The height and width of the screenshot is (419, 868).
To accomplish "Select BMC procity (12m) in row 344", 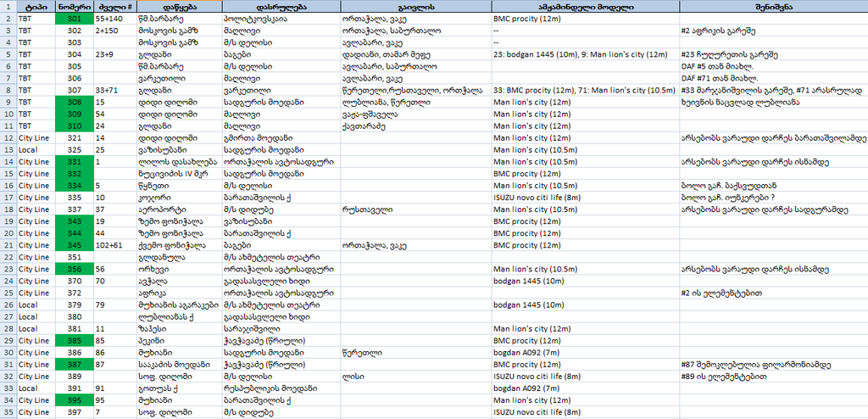I will [585, 234].
